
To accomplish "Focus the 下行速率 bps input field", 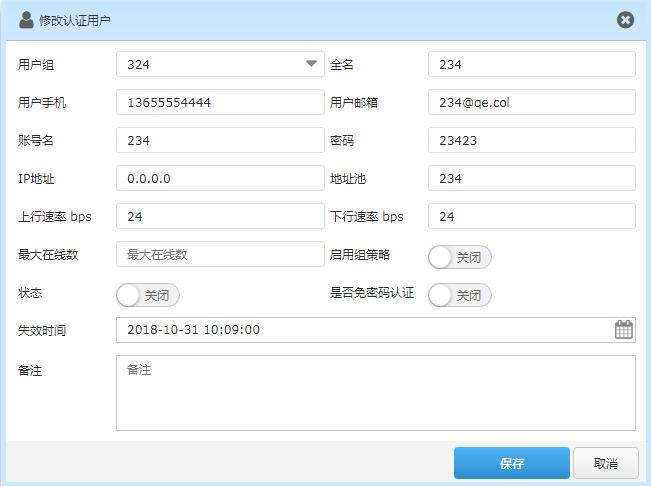I will (532, 216).
